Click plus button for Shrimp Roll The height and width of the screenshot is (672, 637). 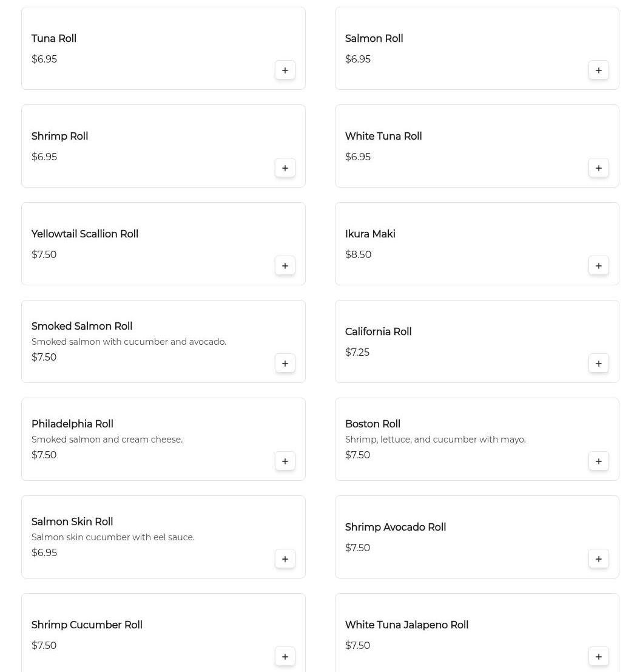click(285, 168)
